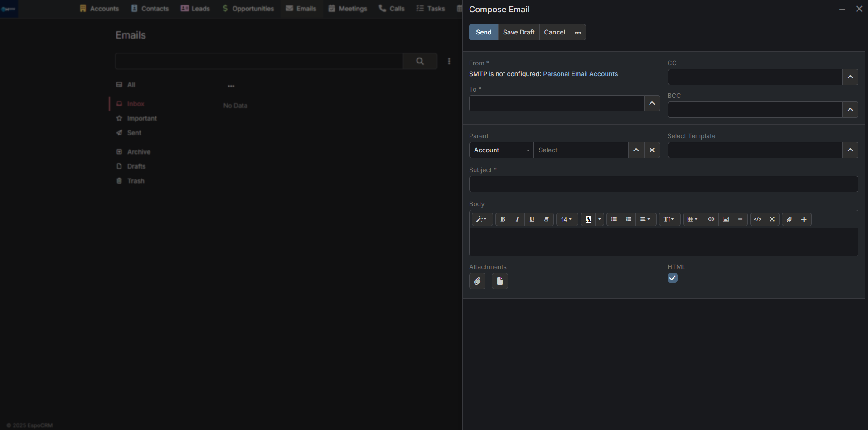Open emails list vertical dots menu
This screenshot has width=868, height=430.
click(x=449, y=61)
